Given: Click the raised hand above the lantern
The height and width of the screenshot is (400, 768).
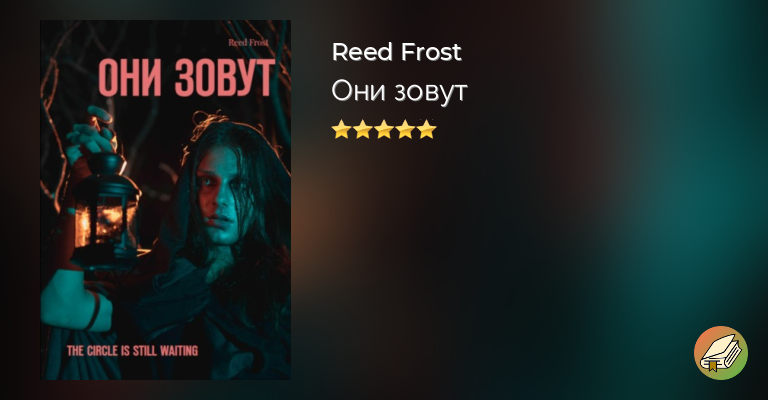Looking at the screenshot, I should 91,135.
